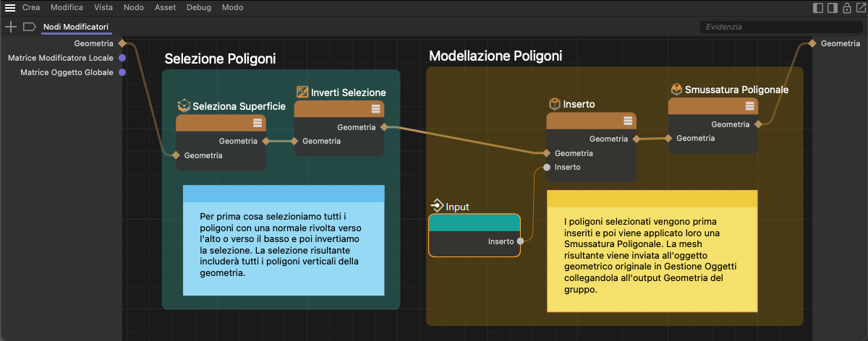The image size is (868, 341).
Task: Expand Smussatura Poligonale node menu bars
Action: (750, 106)
